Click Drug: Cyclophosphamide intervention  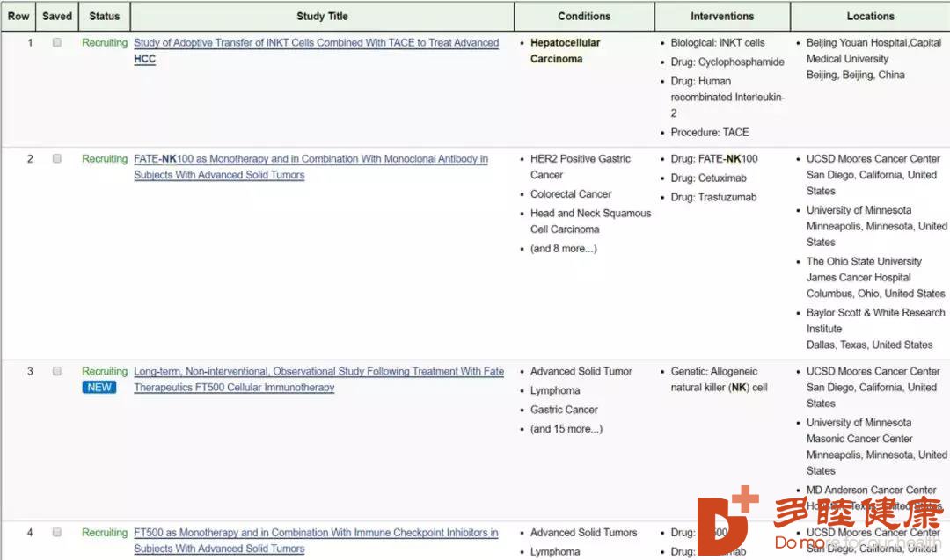(727, 62)
